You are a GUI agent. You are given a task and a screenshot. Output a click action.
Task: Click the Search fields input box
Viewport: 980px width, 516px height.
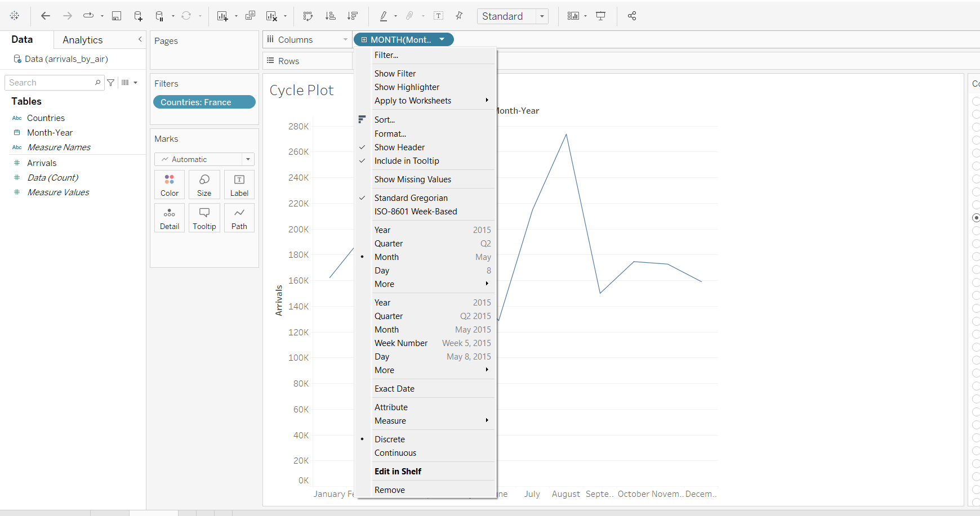coord(51,83)
